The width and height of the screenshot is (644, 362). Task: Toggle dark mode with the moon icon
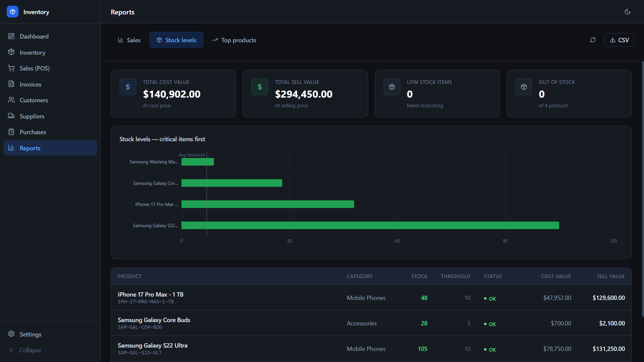(x=627, y=12)
